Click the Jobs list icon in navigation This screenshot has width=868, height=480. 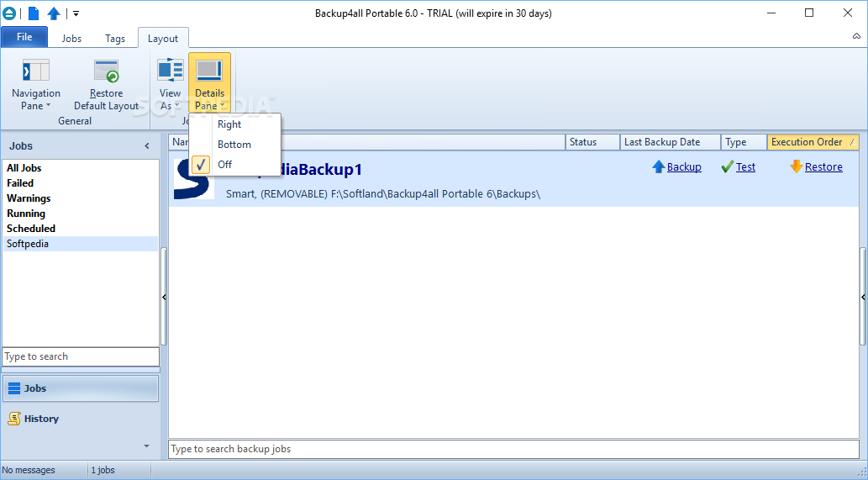coord(14,388)
